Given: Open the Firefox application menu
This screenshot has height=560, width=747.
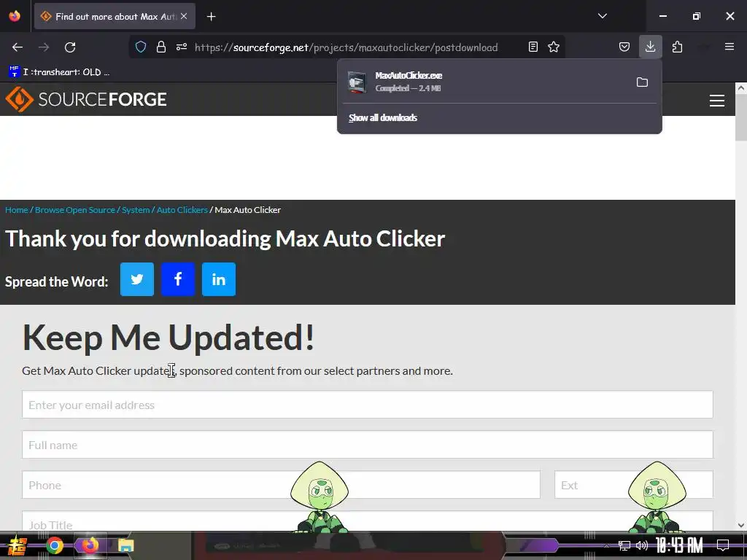Looking at the screenshot, I should coord(729,47).
